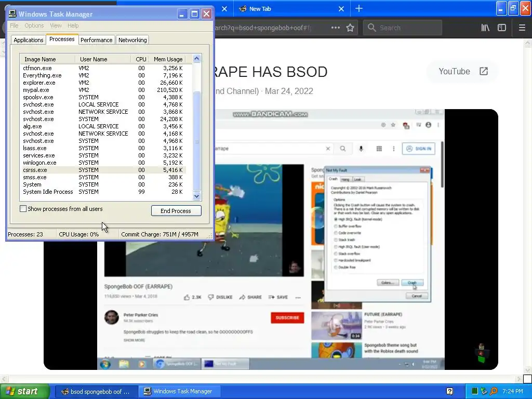Click the help tray icon in taskbar
The width and height of the screenshot is (532, 399).
[x=449, y=391]
